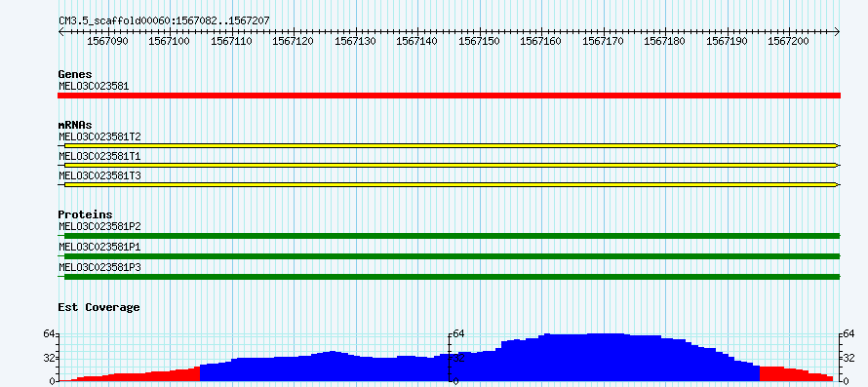Screen dimensions: 868x387
Task: Click the Genes track title
Action: point(75,74)
